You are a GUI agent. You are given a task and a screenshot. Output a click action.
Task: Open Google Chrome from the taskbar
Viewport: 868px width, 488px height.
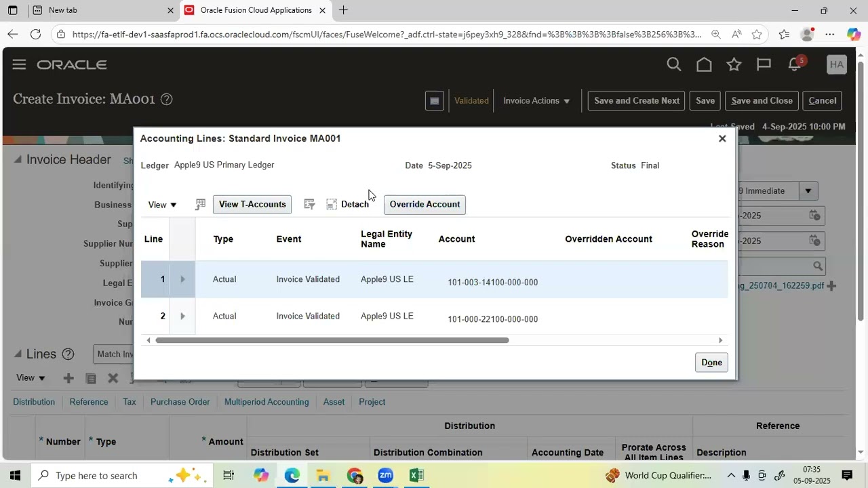[355, 475]
